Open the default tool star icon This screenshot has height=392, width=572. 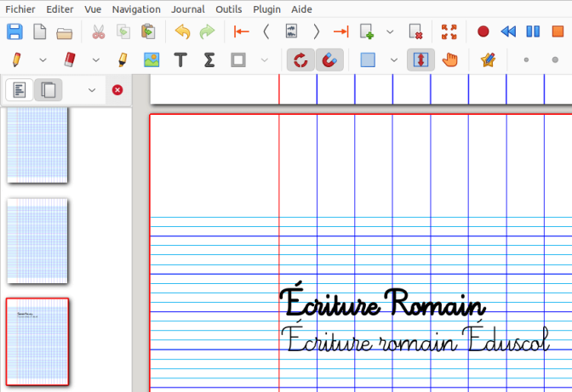488,60
